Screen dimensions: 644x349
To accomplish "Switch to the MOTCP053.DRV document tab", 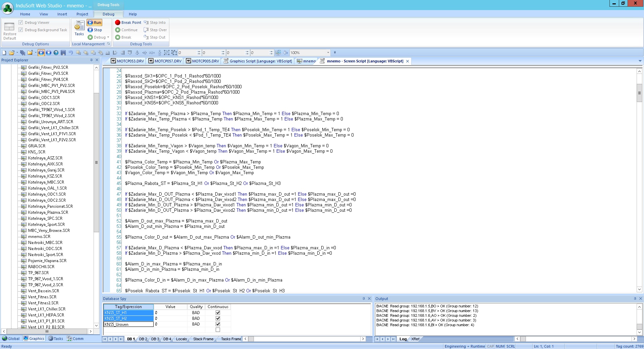I will (x=127, y=61).
